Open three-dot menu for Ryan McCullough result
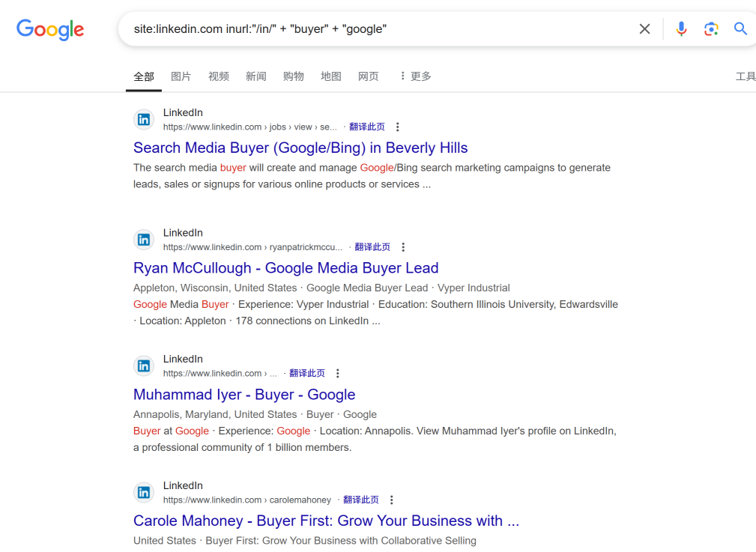Image resolution: width=756 pixels, height=552 pixels. 403,247
